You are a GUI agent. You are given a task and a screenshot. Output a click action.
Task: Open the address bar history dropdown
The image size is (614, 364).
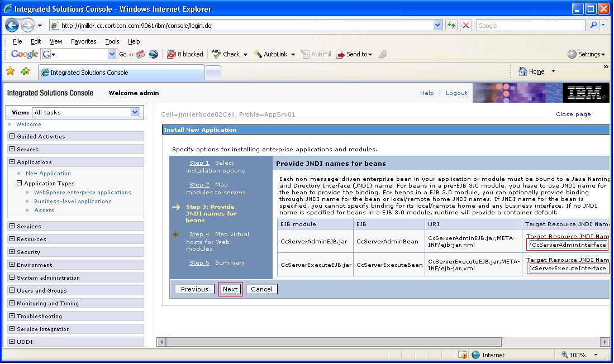(437, 25)
